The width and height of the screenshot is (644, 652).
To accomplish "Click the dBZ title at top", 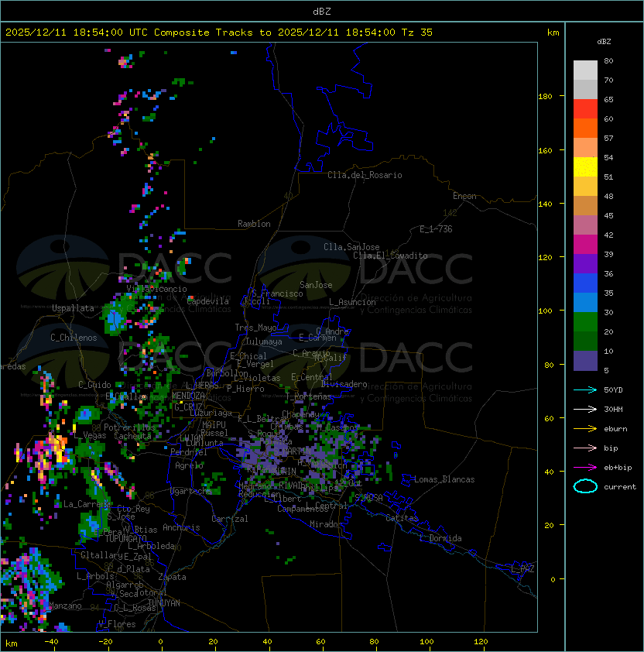I will pos(322,12).
